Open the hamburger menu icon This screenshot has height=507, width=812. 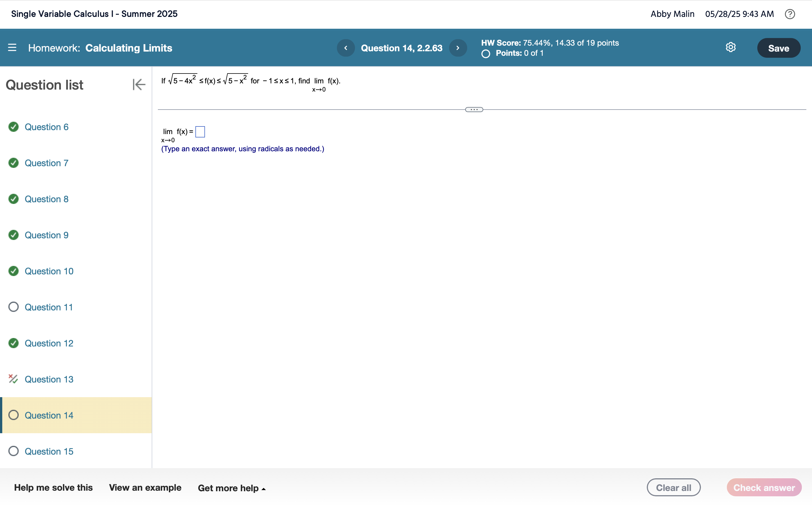coord(12,48)
